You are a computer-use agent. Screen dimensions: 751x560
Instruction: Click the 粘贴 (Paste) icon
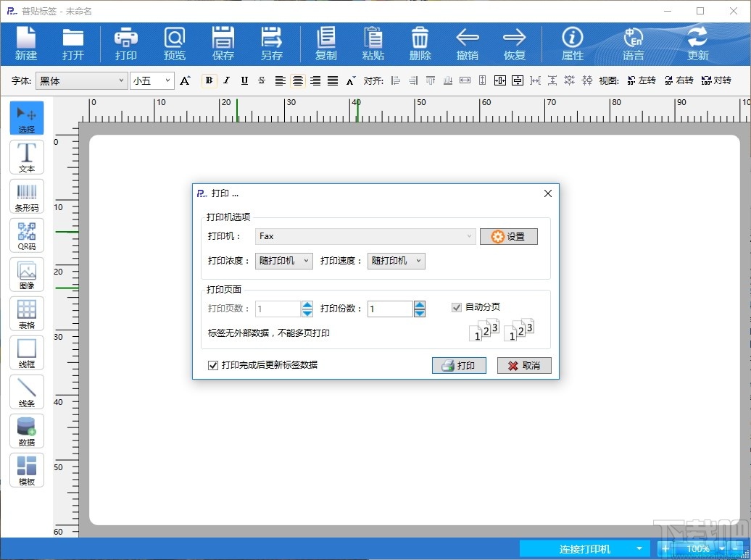pyautogui.click(x=373, y=43)
